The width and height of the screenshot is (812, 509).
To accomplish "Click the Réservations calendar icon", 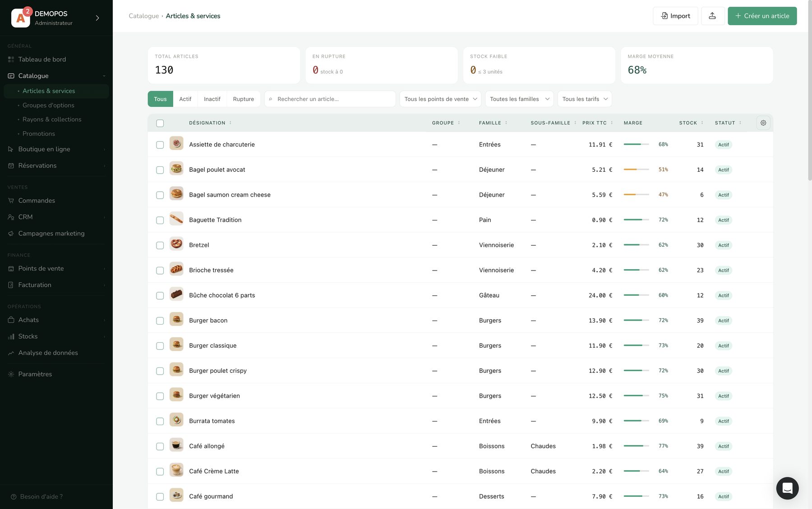I will click(11, 166).
